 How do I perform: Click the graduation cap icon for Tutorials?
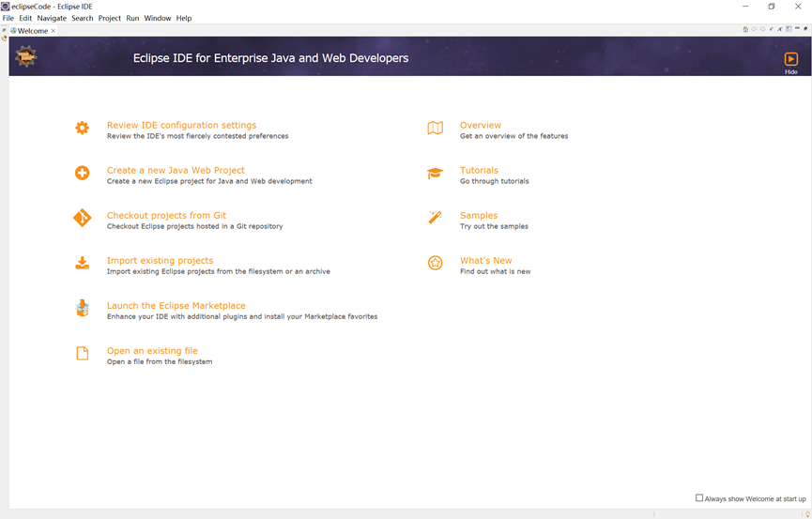(x=435, y=173)
